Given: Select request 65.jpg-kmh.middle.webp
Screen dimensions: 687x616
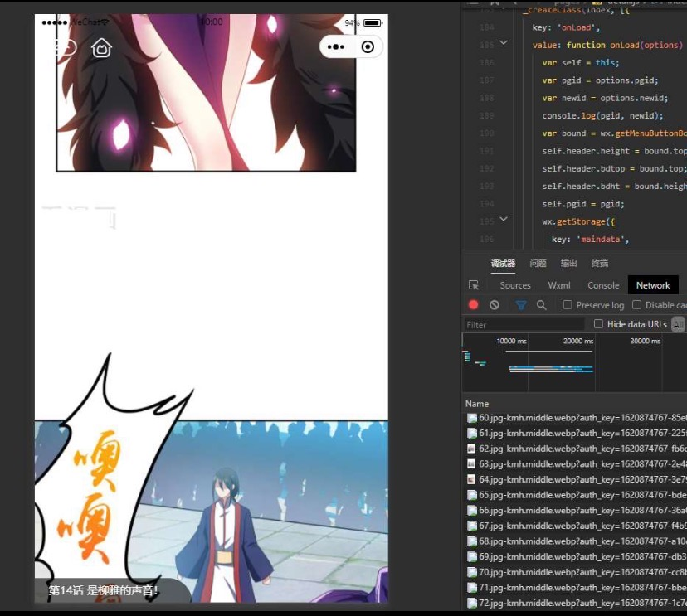Looking at the screenshot, I should (576, 495).
